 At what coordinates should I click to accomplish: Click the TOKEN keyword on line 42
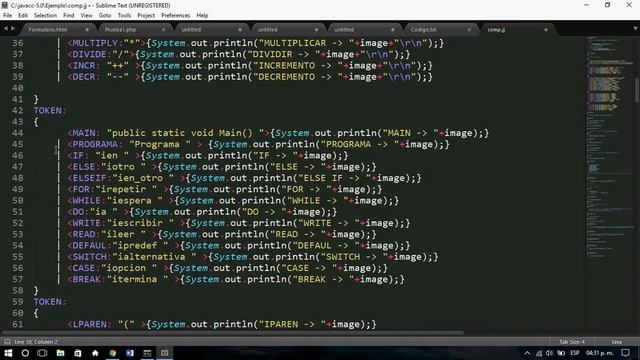click(x=47, y=111)
